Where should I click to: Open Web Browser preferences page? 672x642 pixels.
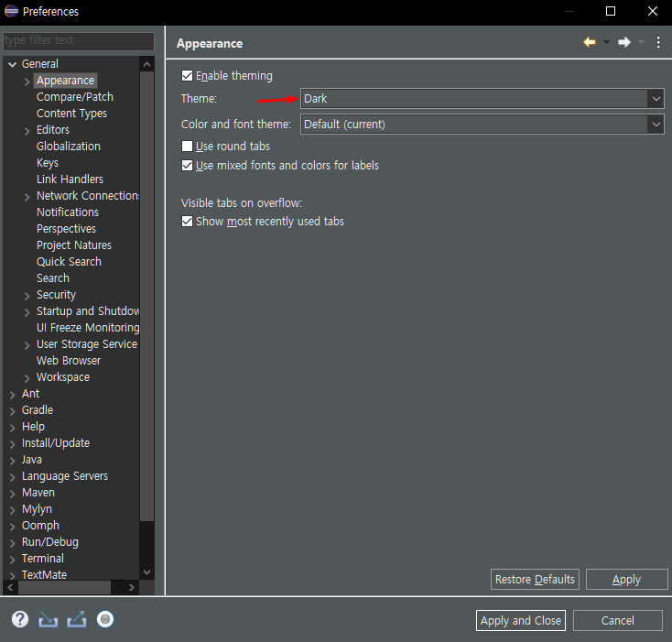point(69,361)
